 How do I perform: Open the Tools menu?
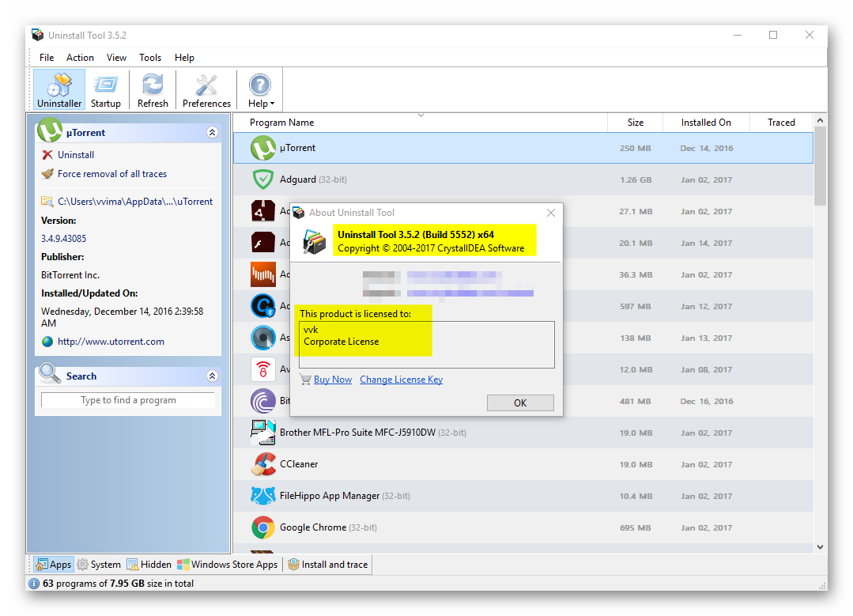150,58
